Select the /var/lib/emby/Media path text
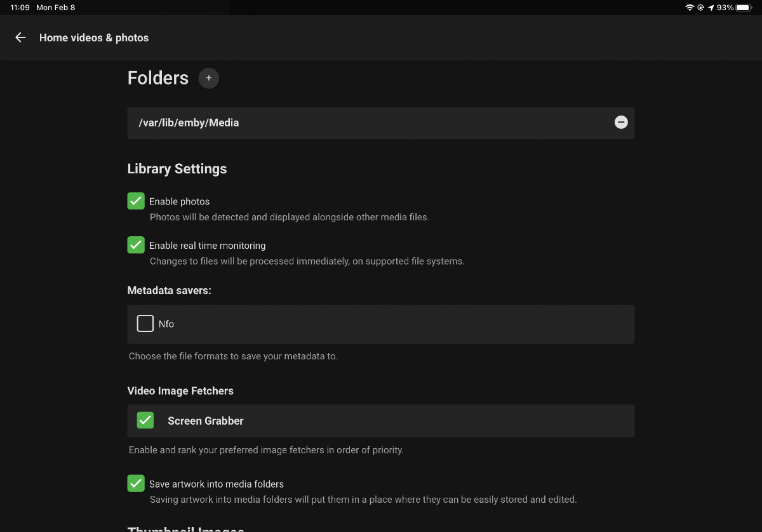The image size is (762, 532). pos(189,123)
